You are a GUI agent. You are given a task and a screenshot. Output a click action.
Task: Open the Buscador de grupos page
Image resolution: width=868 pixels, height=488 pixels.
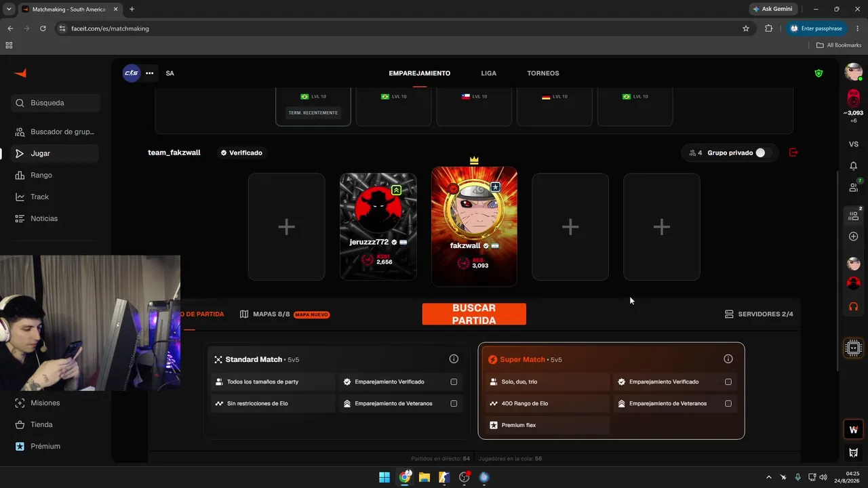pyautogui.click(x=55, y=131)
